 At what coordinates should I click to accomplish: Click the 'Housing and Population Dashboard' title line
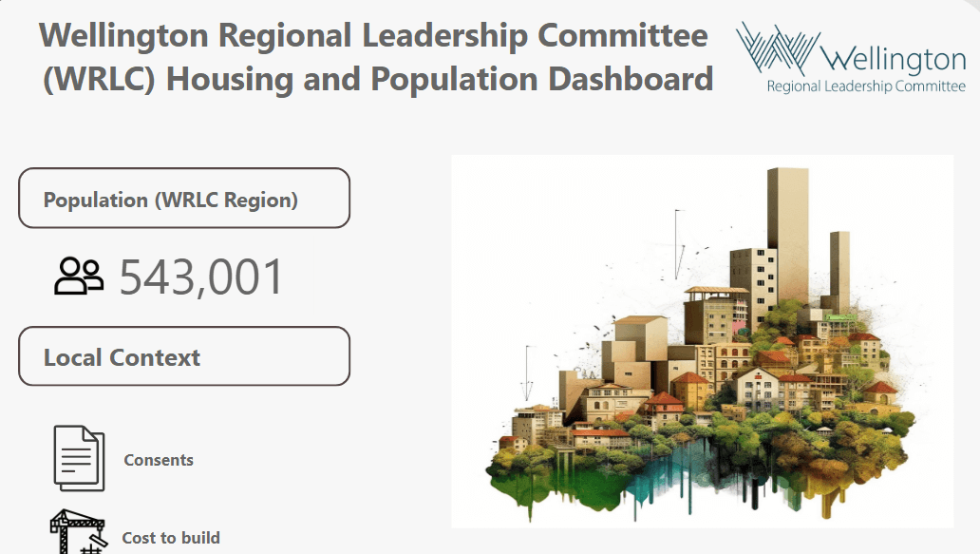point(378,78)
